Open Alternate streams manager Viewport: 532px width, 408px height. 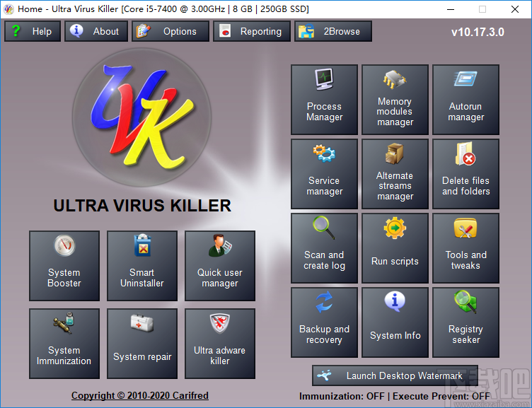coord(395,174)
